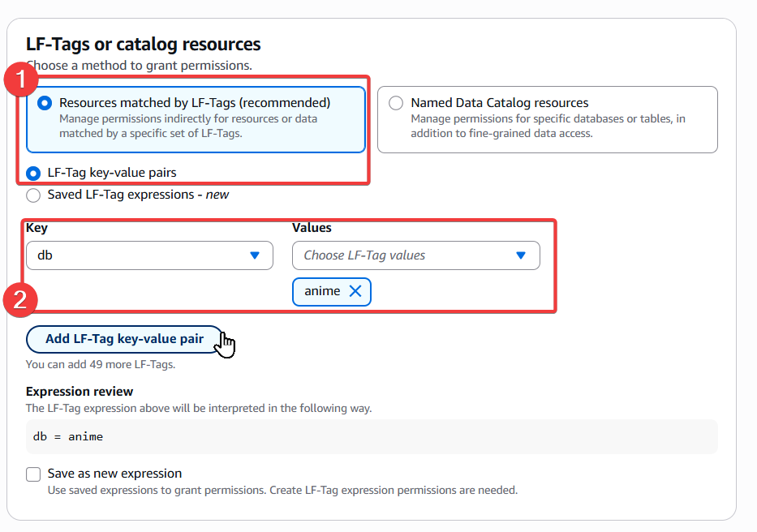Click red annotation marker number 2
The image size is (757, 532).
pyautogui.click(x=22, y=299)
